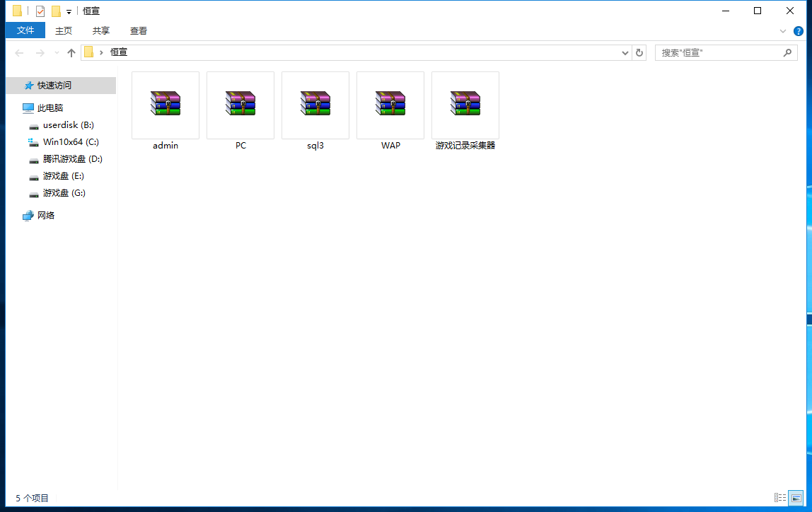Open Quick Access Toolbar customize dropdown
This screenshot has width=812, height=512.
click(69, 12)
